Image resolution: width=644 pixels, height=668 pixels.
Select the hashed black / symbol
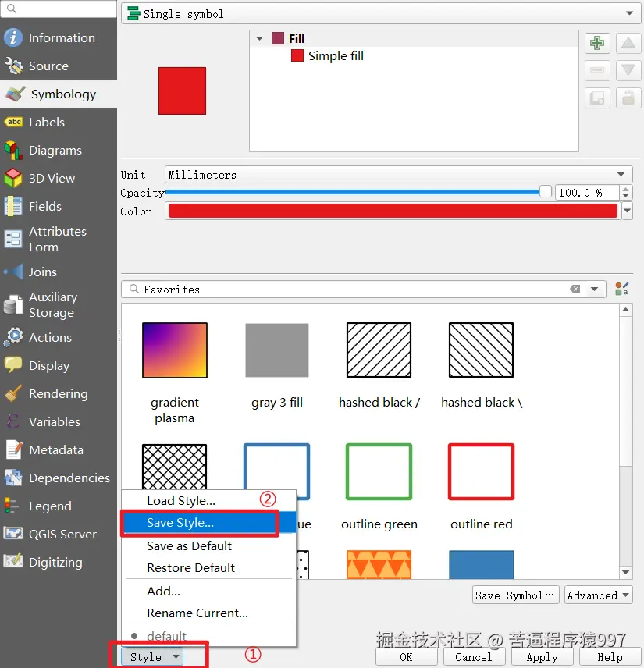379,350
